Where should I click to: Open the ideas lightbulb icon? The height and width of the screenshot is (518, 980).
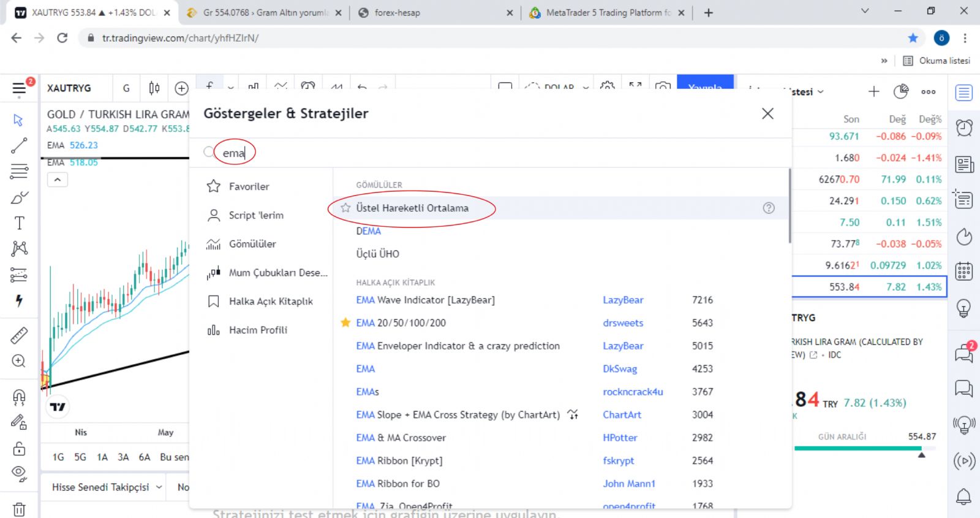point(964,308)
